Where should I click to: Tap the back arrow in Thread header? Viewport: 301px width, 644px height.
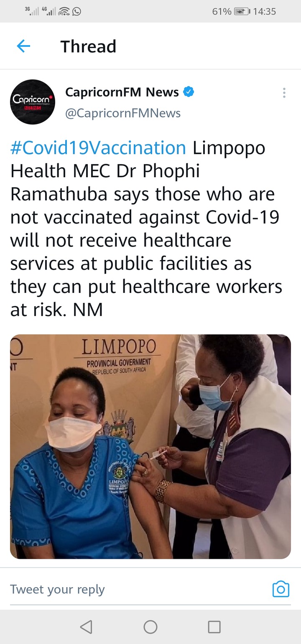[x=23, y=46]
